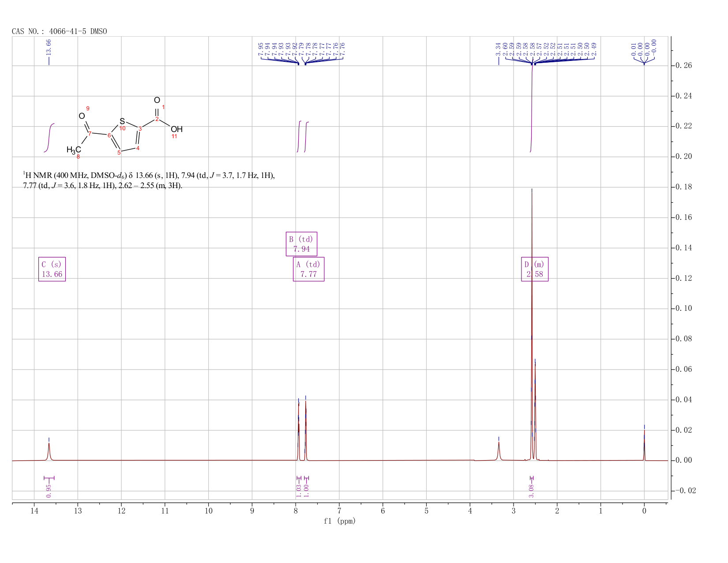Viewport: 728px width, 563px height.
Task: Click the 9 tick label on ppm axis
Action: [252, 511]
